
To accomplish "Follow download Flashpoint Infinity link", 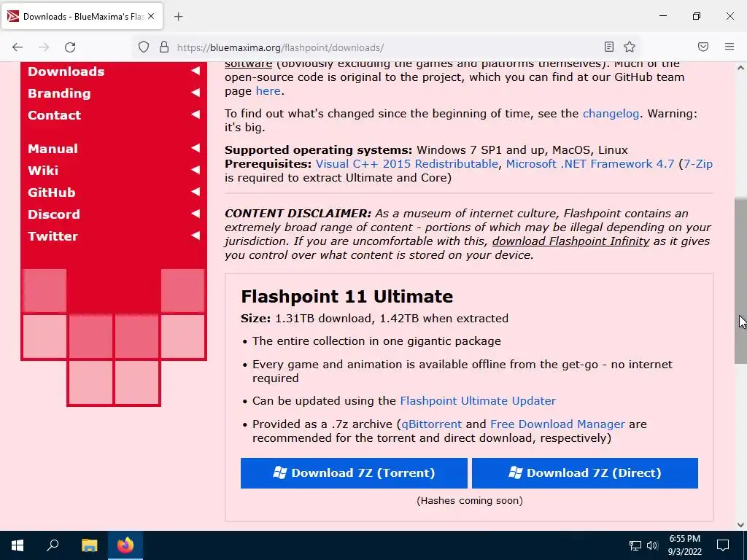I will (570, 241).
